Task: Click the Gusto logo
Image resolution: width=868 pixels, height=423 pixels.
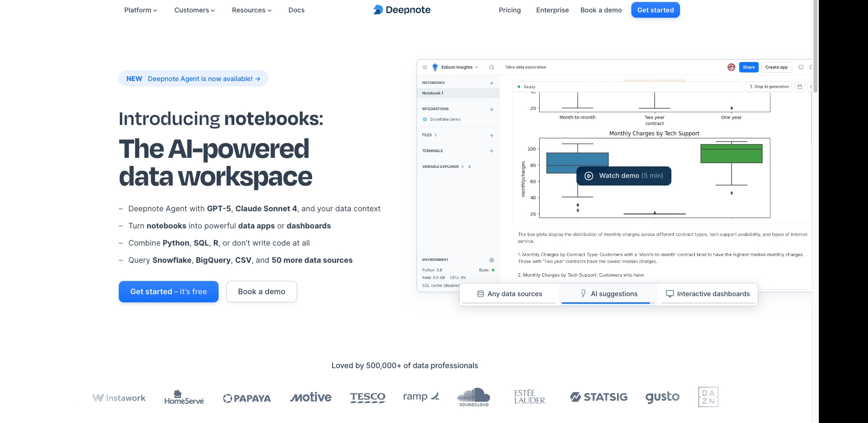Action: click(x=662, y=397)
